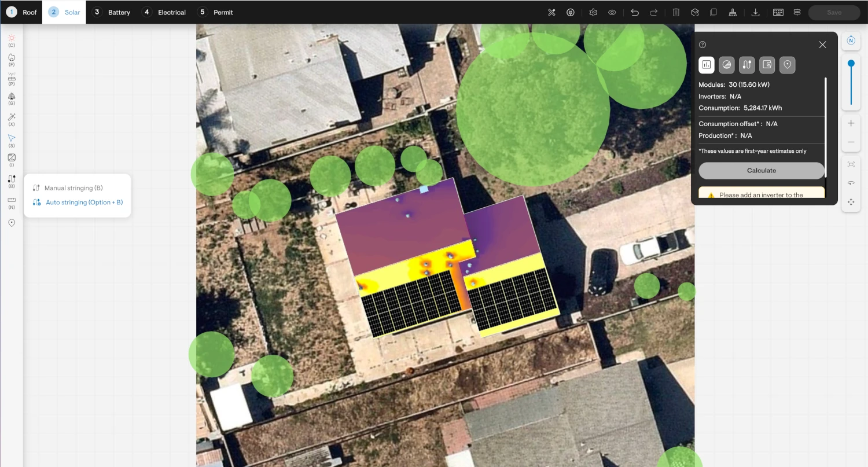Click the Save button

coord(834,12)
